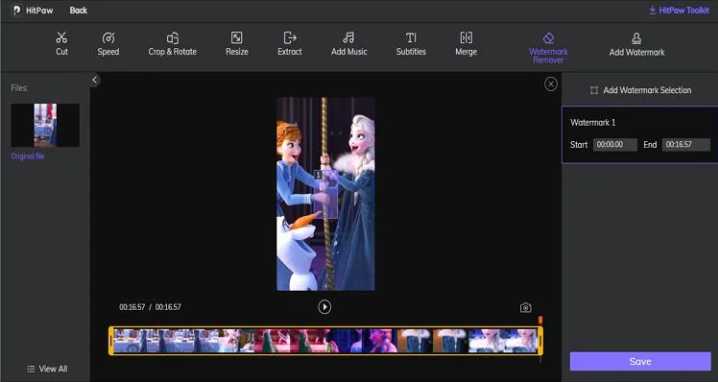This screenshot has height=382, width=718.
Task: Click Add Watermark Selection button
Action: pyautogui.click(x=640, y=90)
